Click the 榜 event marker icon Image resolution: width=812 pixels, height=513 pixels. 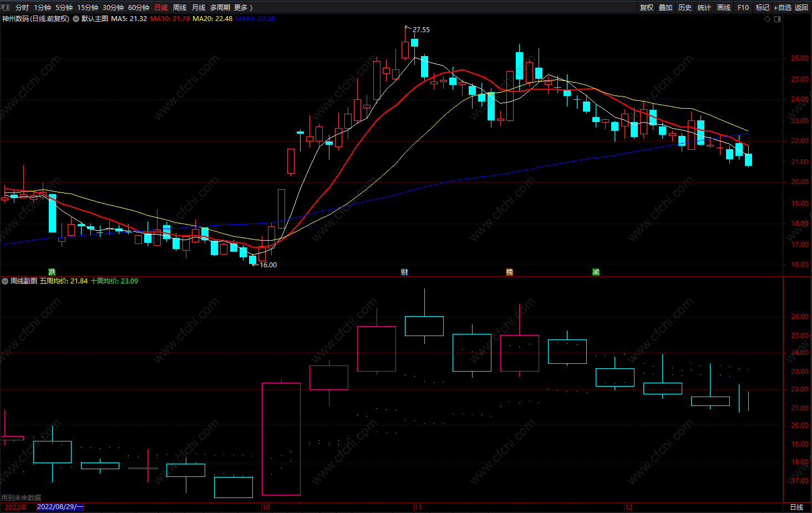click(509, 272)
